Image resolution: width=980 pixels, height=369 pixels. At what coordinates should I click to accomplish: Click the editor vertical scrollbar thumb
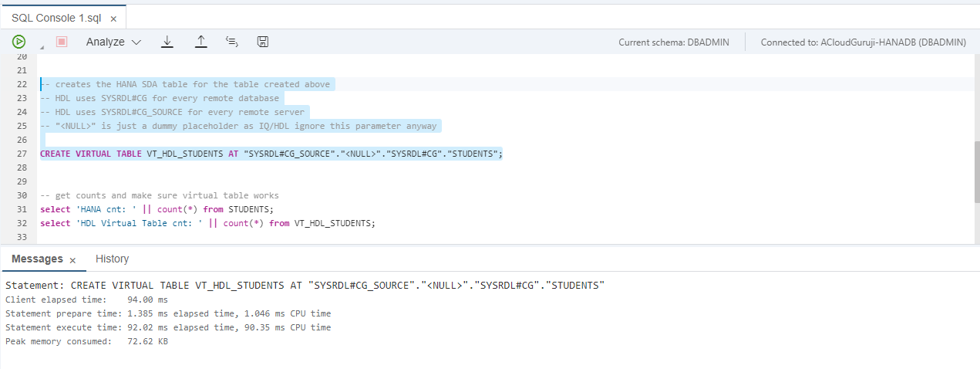click(x=975, y=171)
